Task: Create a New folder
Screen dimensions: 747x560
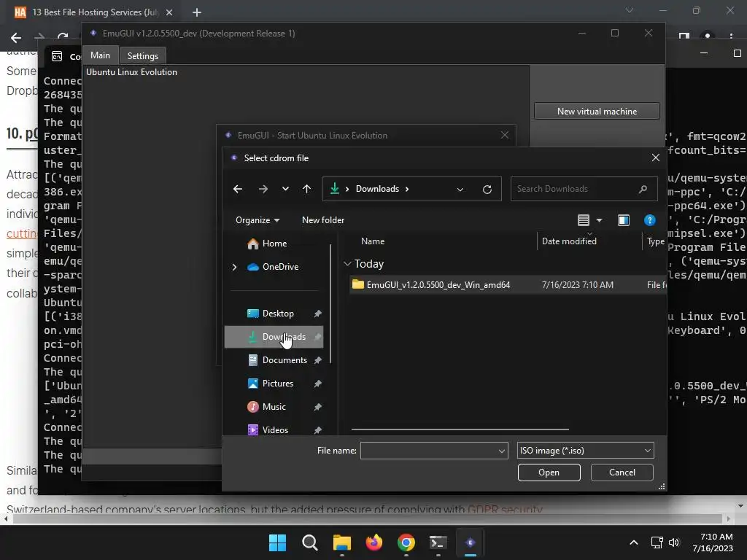Action: pyautogui.click(x=323, y=220)
